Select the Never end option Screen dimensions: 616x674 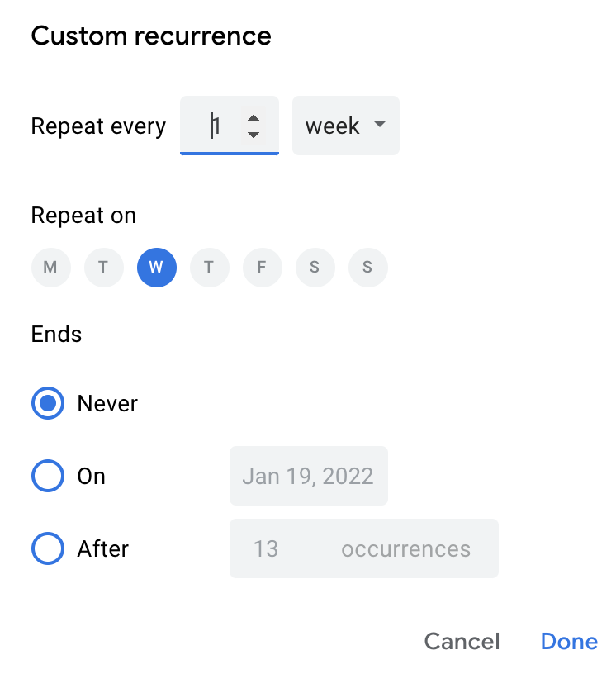click(x=47, y=403)
